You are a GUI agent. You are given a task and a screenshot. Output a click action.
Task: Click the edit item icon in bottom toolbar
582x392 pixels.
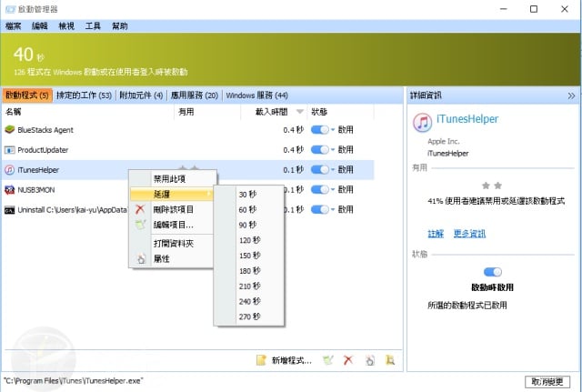(327, 361)
